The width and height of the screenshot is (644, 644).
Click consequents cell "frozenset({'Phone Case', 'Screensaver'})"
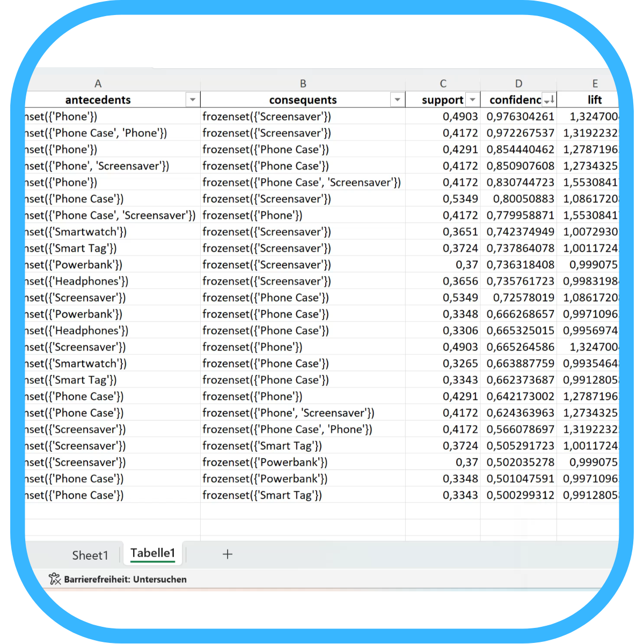click(302, 182)
